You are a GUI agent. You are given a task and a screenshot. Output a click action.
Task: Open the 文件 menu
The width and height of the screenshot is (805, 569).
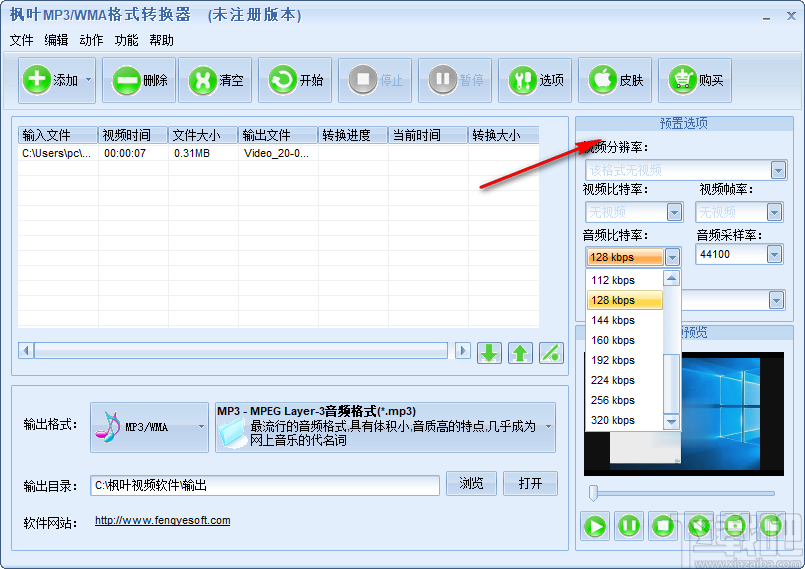(22, 40)
